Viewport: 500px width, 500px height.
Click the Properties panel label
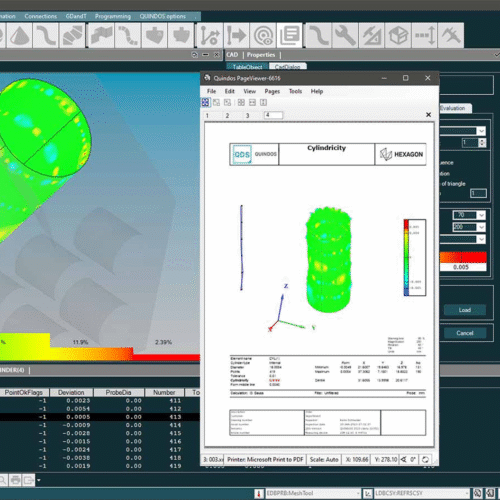tap(261, 55)
